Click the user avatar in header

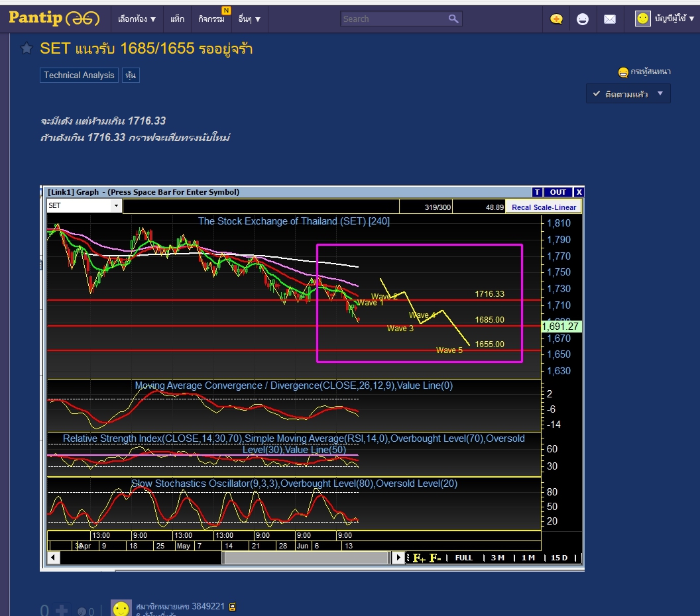pyautogui.click(x=643, y=19)
